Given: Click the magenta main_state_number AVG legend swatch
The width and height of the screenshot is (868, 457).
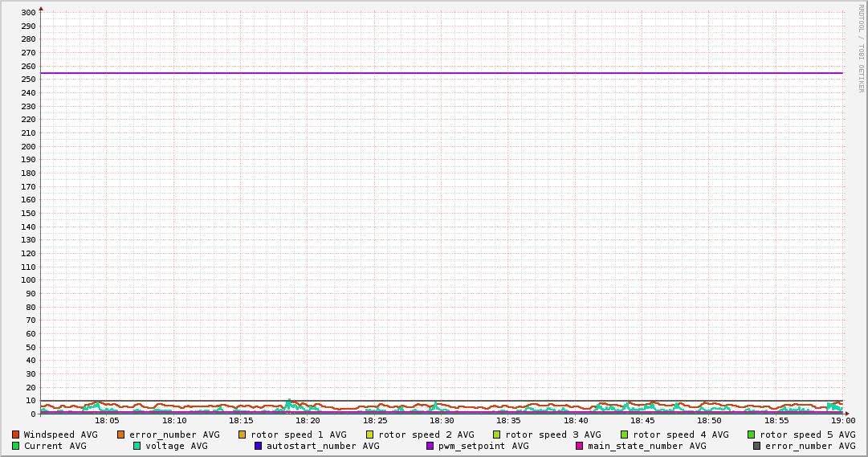Looking at the screenshot, I should tap(579, 446).
